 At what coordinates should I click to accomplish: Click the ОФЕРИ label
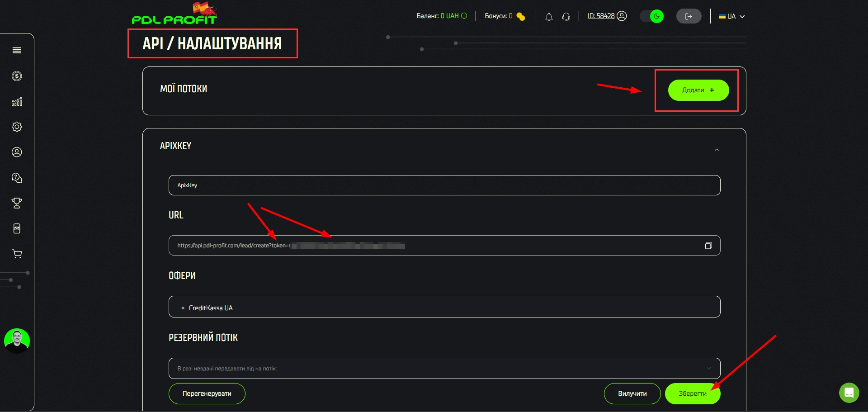pos(182,275)
